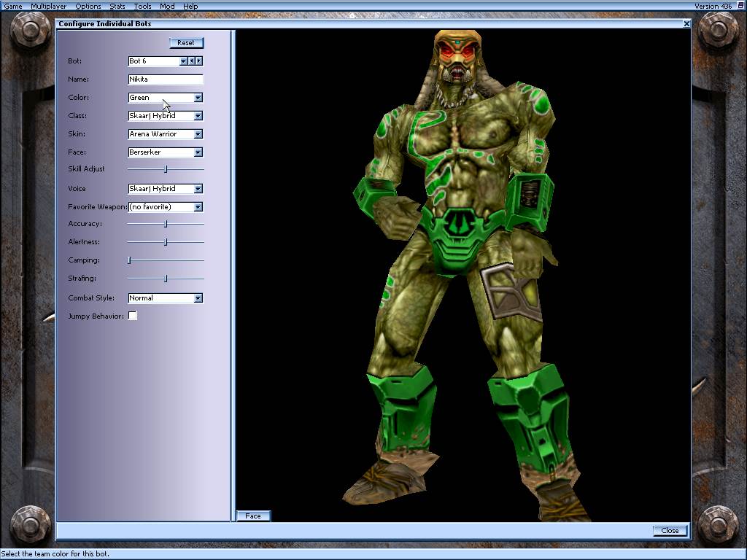
Task: Click the Accuracy slider handle
Action: (x=166, y=224)
